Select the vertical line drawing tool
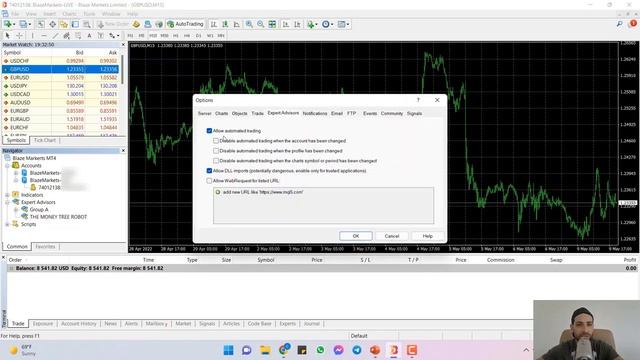 33,36
